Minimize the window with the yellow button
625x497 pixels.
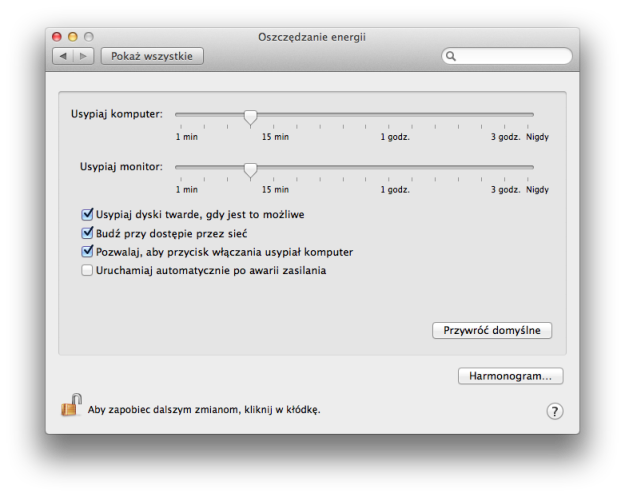(x=73, y=37)
